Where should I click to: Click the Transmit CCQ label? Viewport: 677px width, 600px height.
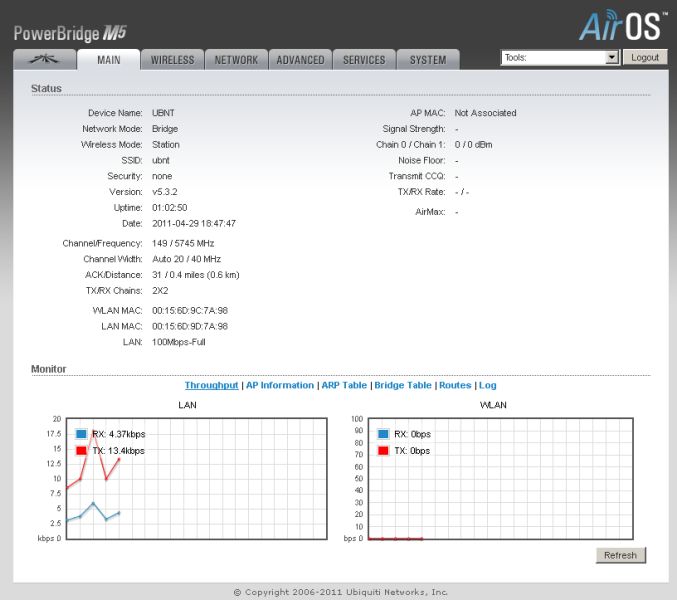click(x=417, y=176)
